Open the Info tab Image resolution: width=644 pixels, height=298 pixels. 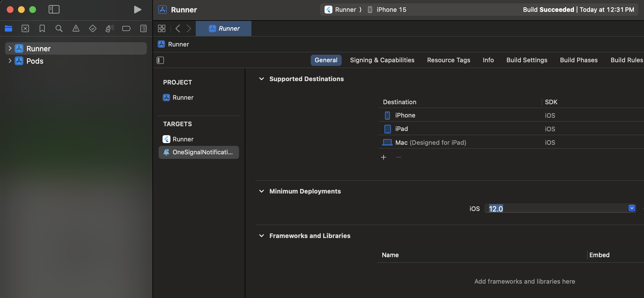pos(488,60)
